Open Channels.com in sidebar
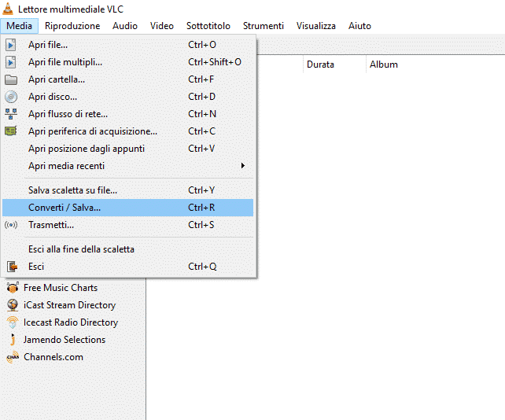 point(53,357)
